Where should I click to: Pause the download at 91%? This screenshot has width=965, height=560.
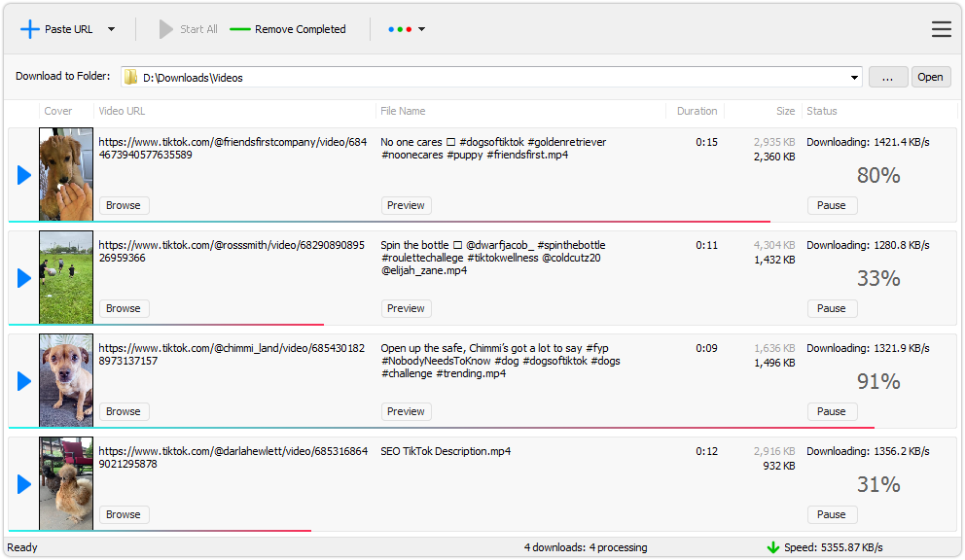pos(831,411)
